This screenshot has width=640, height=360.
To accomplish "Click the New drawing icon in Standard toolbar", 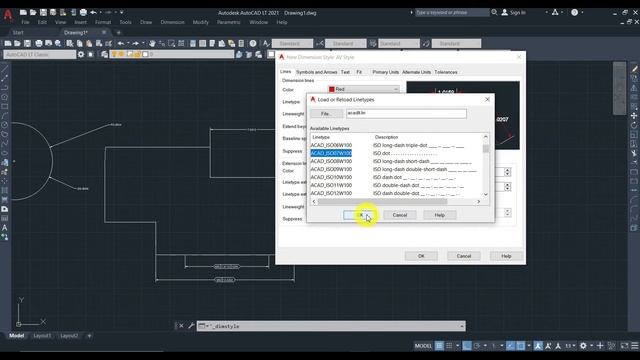I will coord(8,43).
